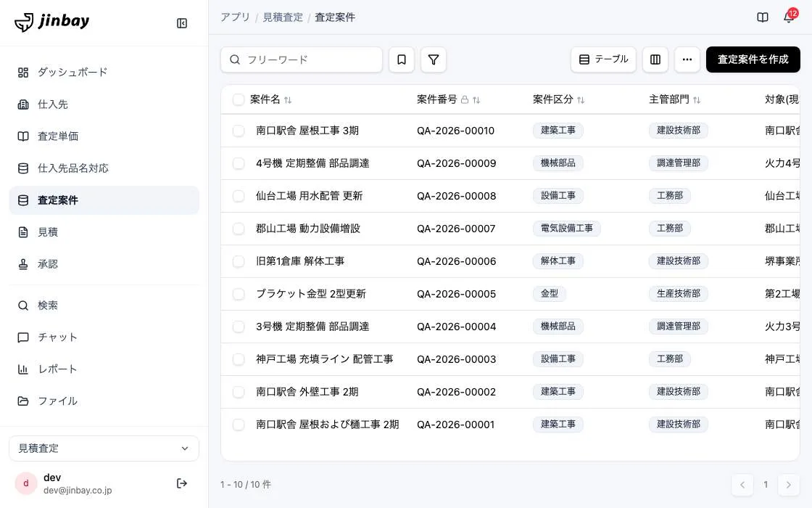Go to next page arrow

click(x=789, y=485)
